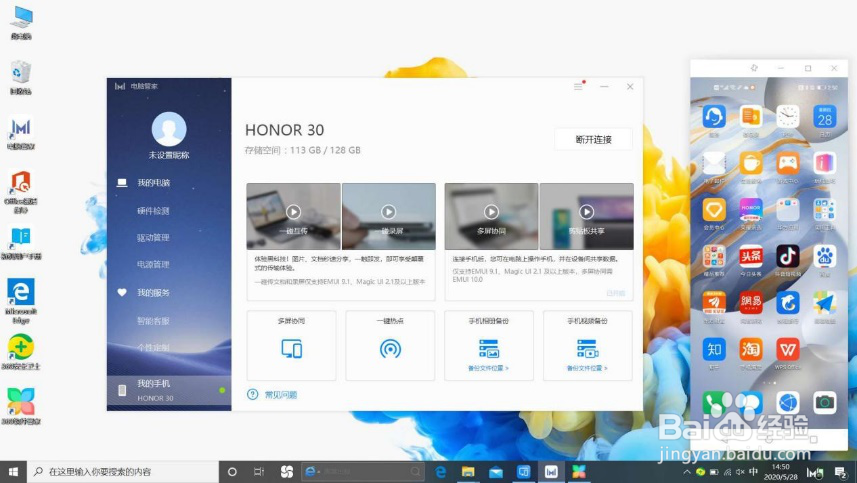Click the user avatar in the sidebar

tap(169, 129)
